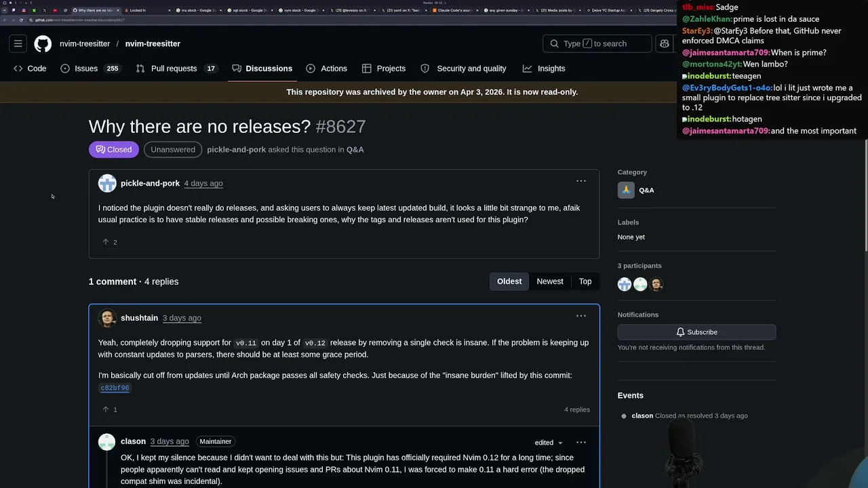Switch to 'Delve YC Startup' browser tab
868x488 pixels.
pyautogui.click(x=610, y=10)
